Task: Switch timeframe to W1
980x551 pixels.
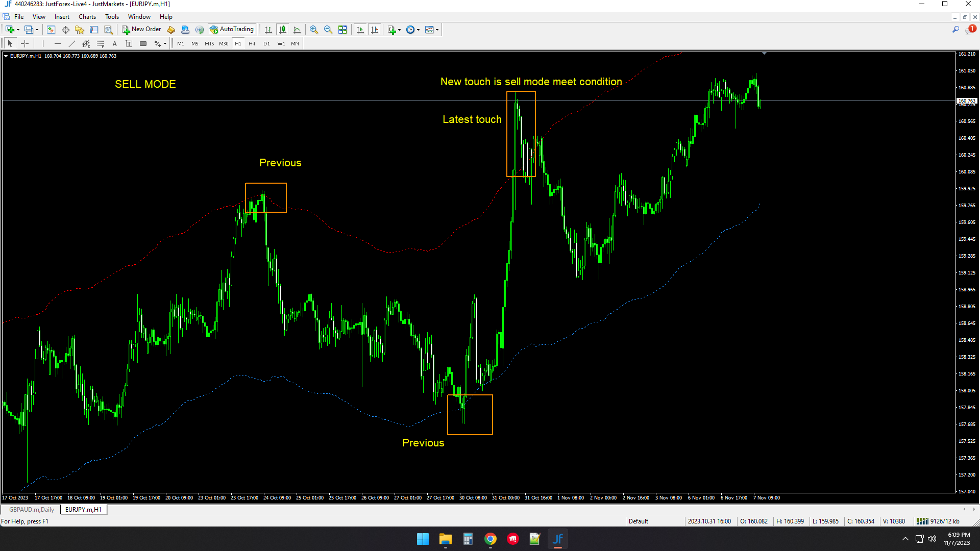Action: point(281,44)
